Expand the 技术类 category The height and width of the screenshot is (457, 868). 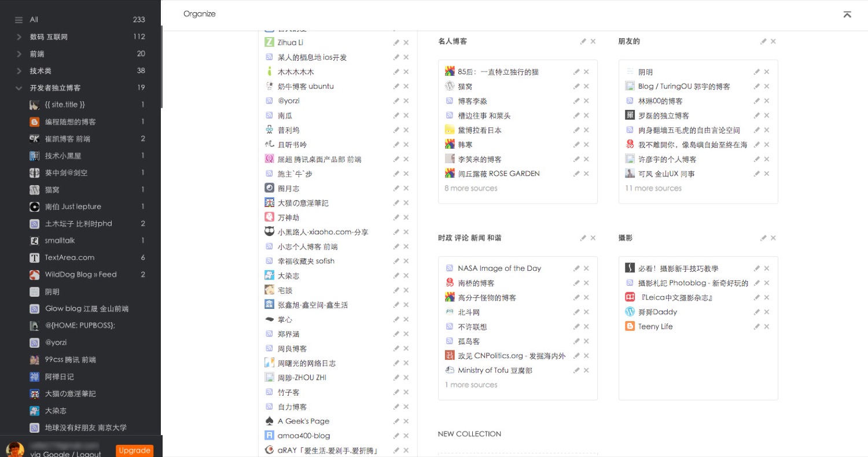coord(19,71)
